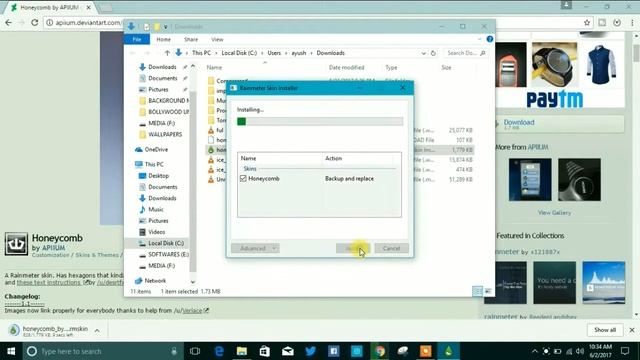Open Chrome menu three dots
The width and height of the screenshot is (640, 360).
coord(632,22)
